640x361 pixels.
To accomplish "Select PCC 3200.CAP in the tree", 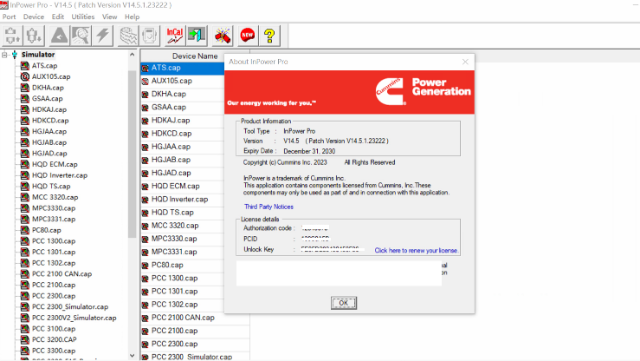I will pos(54,340).
